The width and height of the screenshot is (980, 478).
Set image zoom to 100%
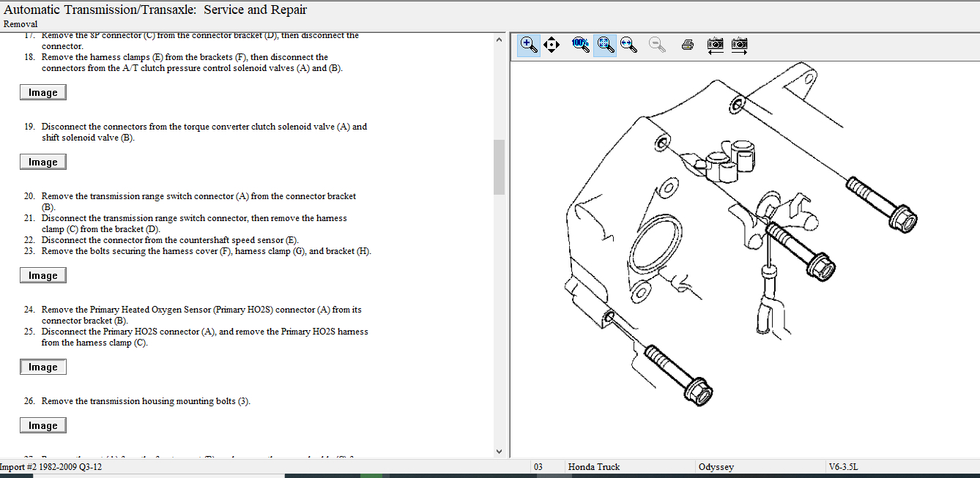pos(580,45)
